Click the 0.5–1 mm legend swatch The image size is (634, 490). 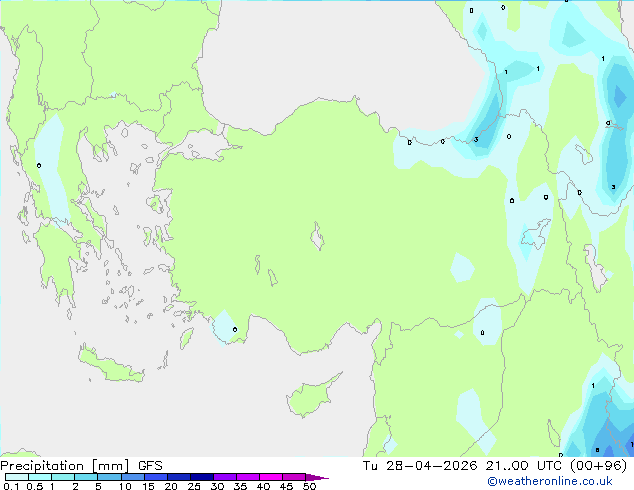click(40, 477)
